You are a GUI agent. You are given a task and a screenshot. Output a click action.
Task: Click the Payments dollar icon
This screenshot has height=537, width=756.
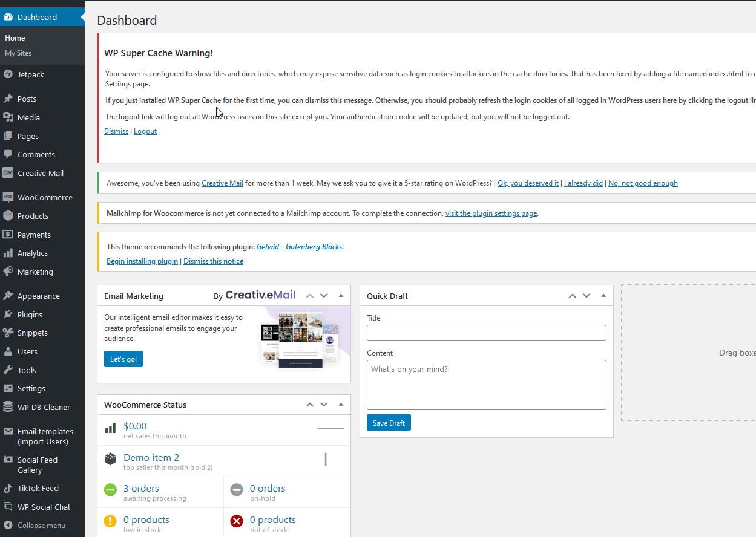click(8, 235)
